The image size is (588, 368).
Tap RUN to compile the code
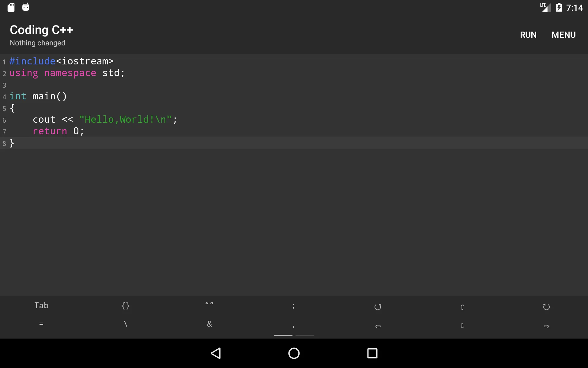click(528, 35)
